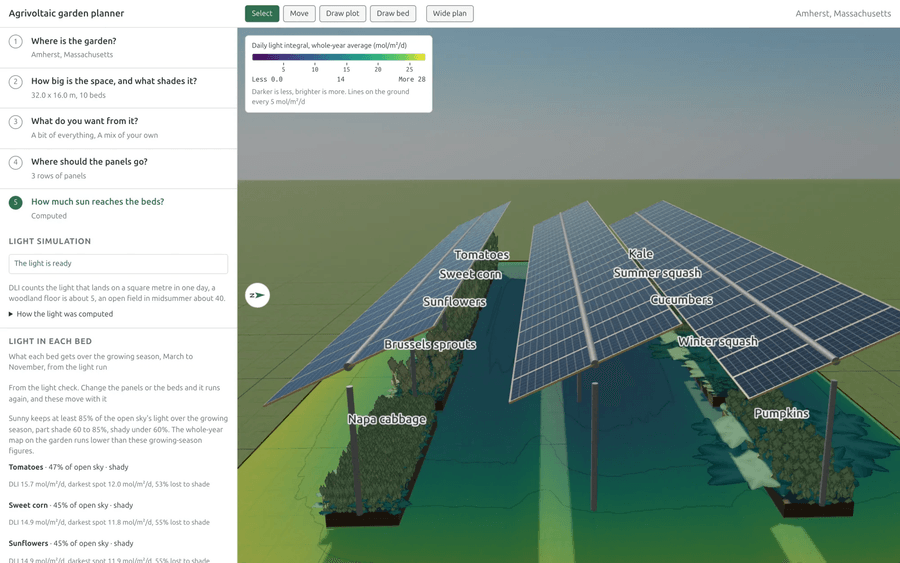The height and width of the screenshot is (563, 900).
Task: Click Sunflowers 45% of open sky row
Action: point(71,543)
